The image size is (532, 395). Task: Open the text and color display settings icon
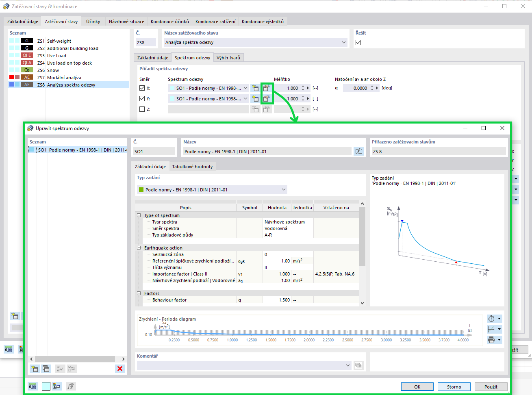click(x=56, y=386)
